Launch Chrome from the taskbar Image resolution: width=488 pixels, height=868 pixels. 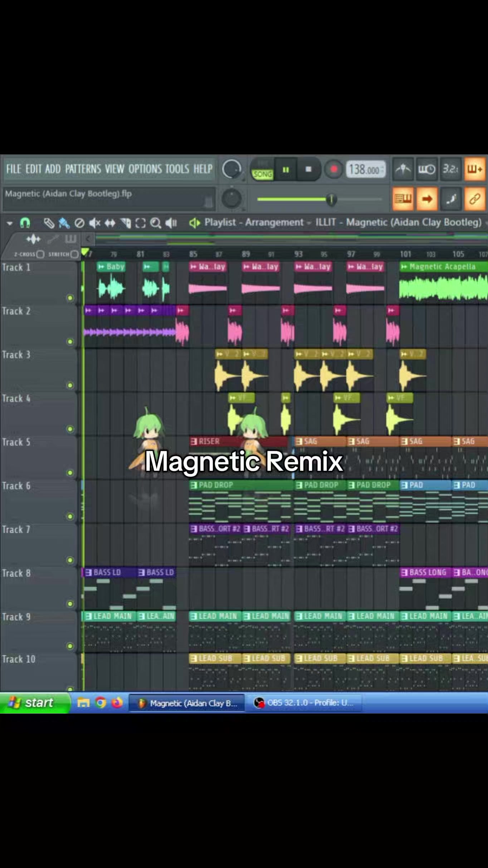[101, 703]
